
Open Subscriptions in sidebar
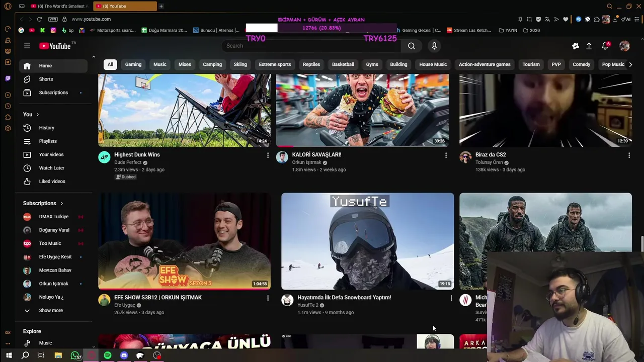click(53, 93)
